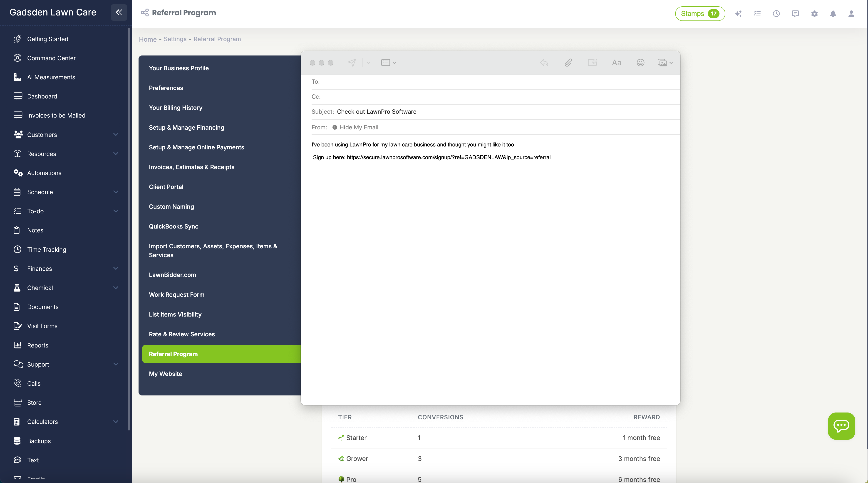Screen dimensions: 868x483
Task: Open the green chat support bubble
Action: 841,426
